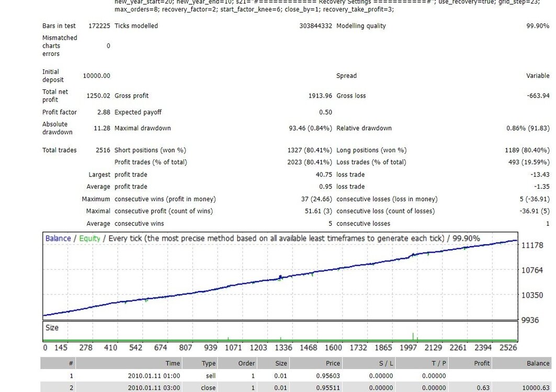Select the Gross loss value -663.94
The height and width of the screenshot is (392, 556).
[x=538, y=96]
